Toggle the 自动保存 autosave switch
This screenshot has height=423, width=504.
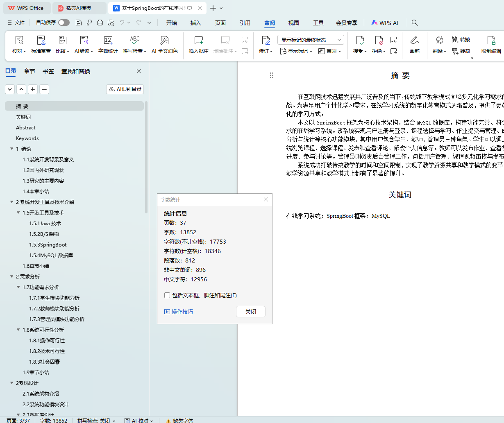click(64, 23)
